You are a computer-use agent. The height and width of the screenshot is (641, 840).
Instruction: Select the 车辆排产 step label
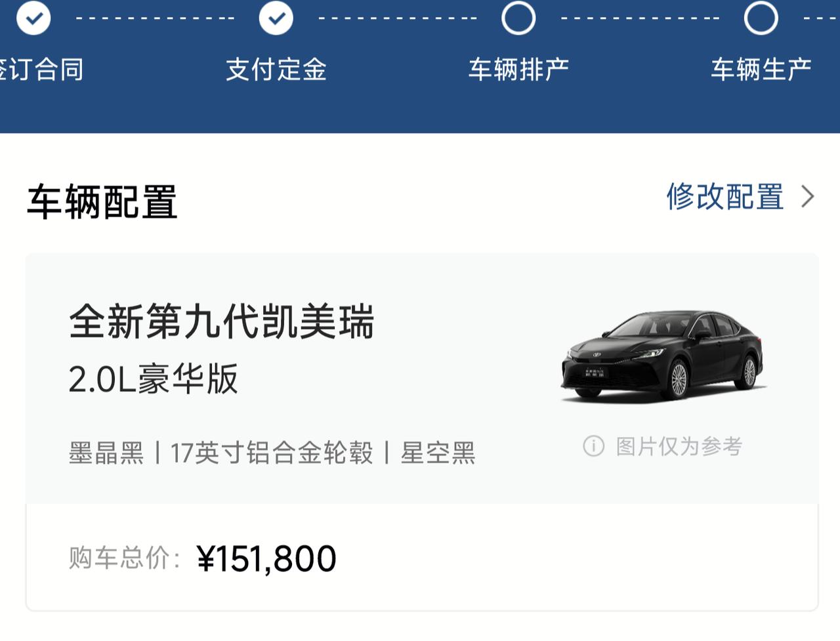pyautogui.click(x=518, y=69)
